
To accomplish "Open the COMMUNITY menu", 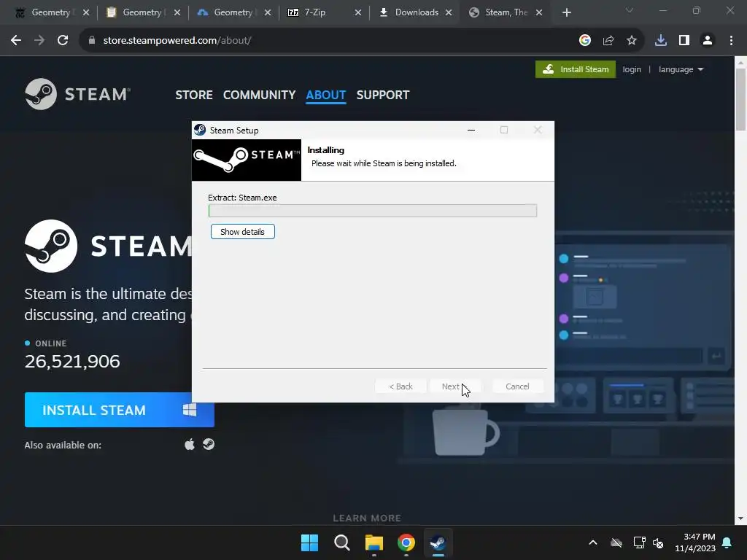I will (x=259, y=95).
